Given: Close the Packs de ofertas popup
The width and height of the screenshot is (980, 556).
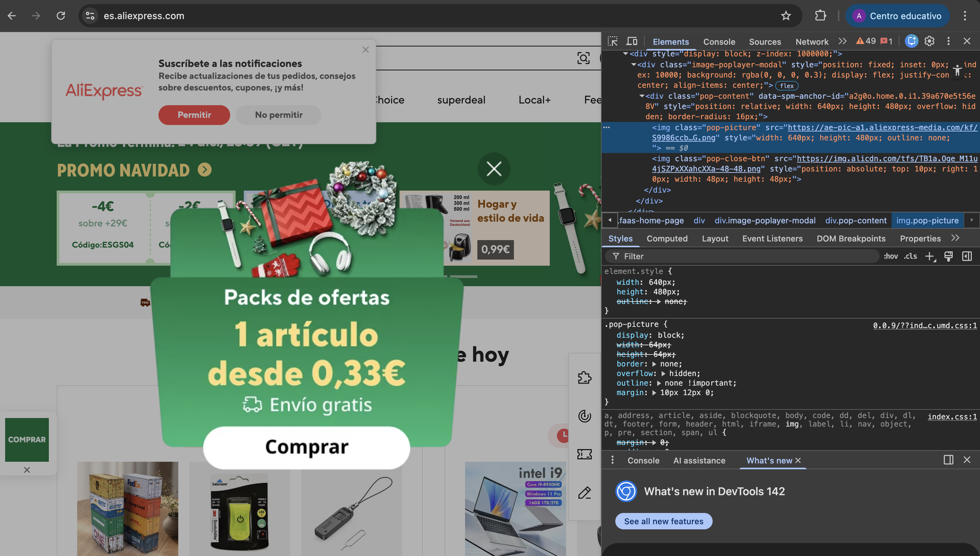Looking at the screenshot, I should (494, 169).
